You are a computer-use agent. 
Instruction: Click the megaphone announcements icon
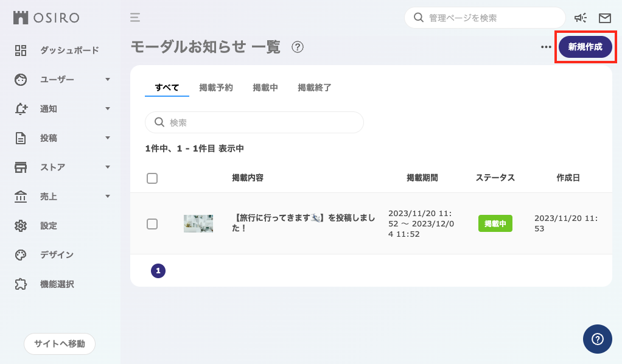[x=580, y=18]
